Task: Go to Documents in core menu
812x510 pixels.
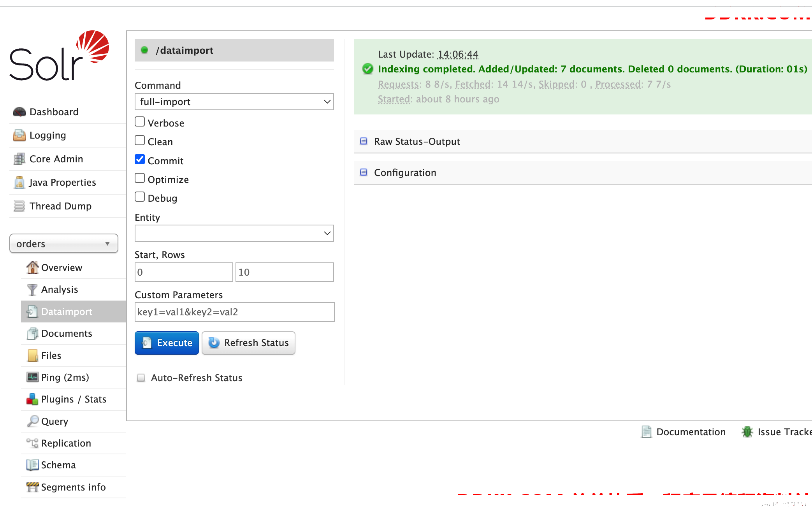Action: 67,333
